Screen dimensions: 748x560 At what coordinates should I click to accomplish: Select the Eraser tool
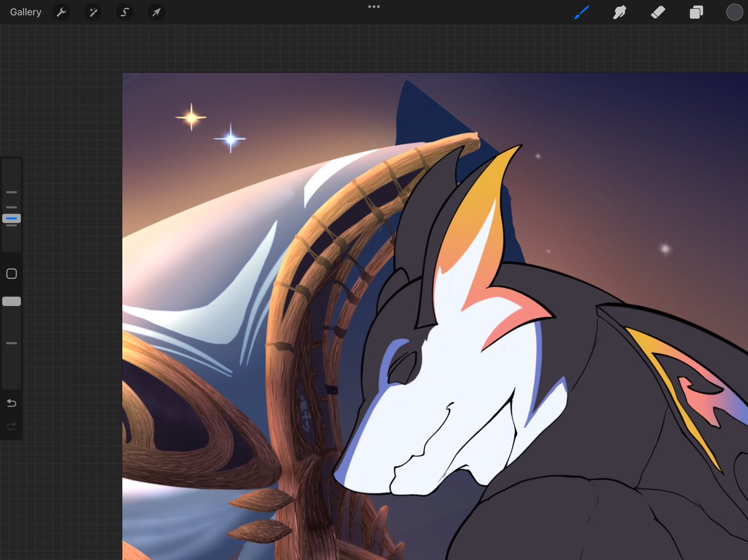658,12
